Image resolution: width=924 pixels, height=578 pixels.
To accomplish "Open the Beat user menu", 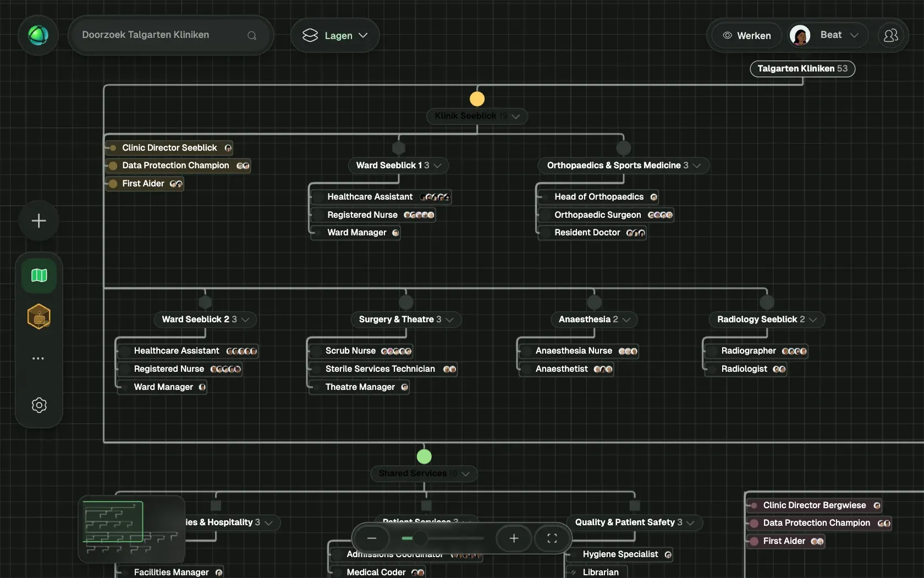I will click(x=828, y=35).
